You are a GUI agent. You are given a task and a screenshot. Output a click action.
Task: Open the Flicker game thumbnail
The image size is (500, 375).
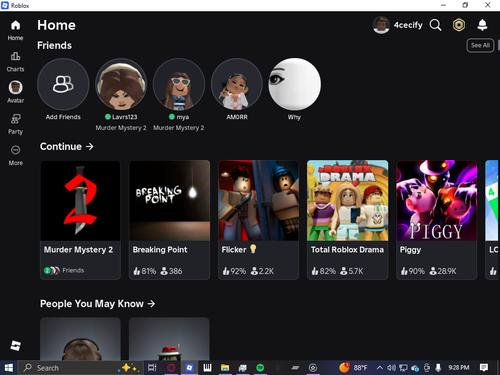click(259, 201)
